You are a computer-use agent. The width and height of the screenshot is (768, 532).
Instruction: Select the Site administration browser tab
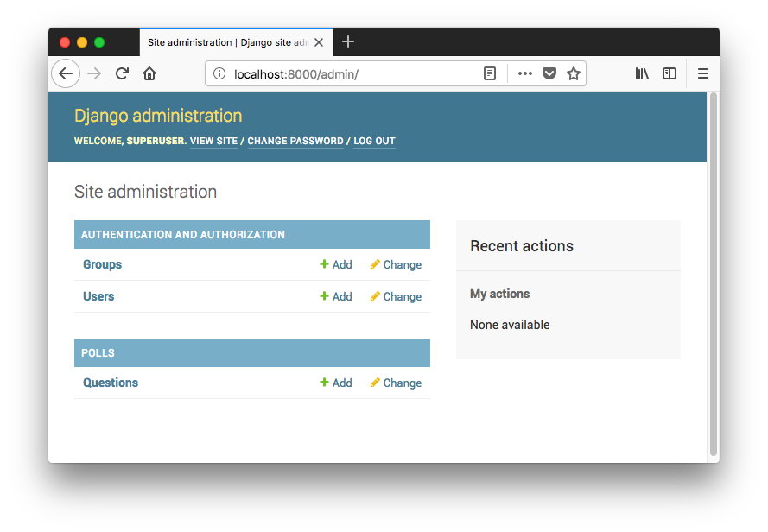[237, 42]
